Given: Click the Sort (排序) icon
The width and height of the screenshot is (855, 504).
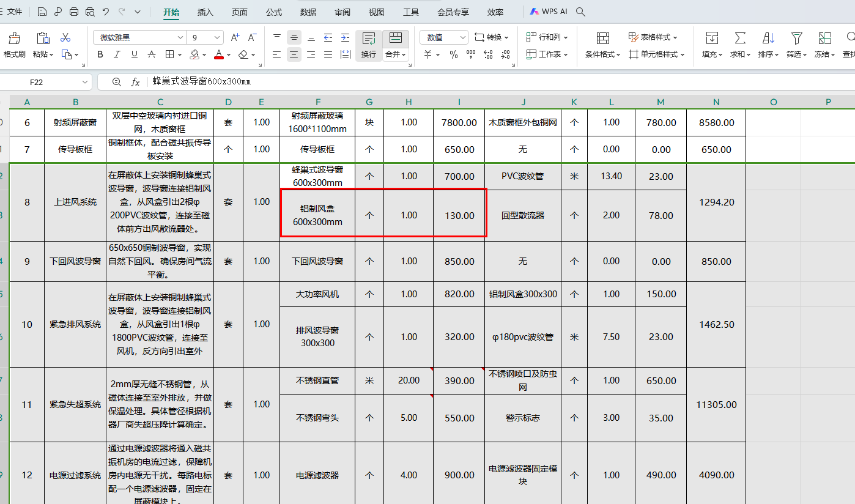Looking at the screenshot, I should 768,38.
